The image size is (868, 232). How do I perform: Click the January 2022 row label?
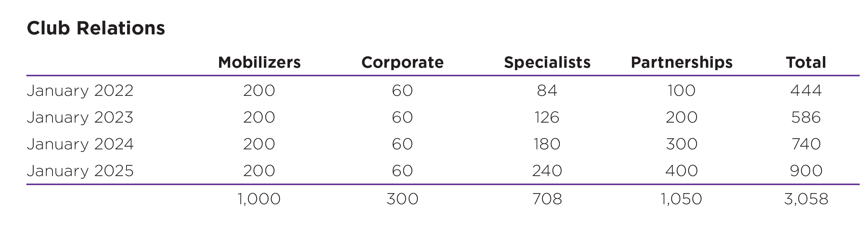[80, 91]
